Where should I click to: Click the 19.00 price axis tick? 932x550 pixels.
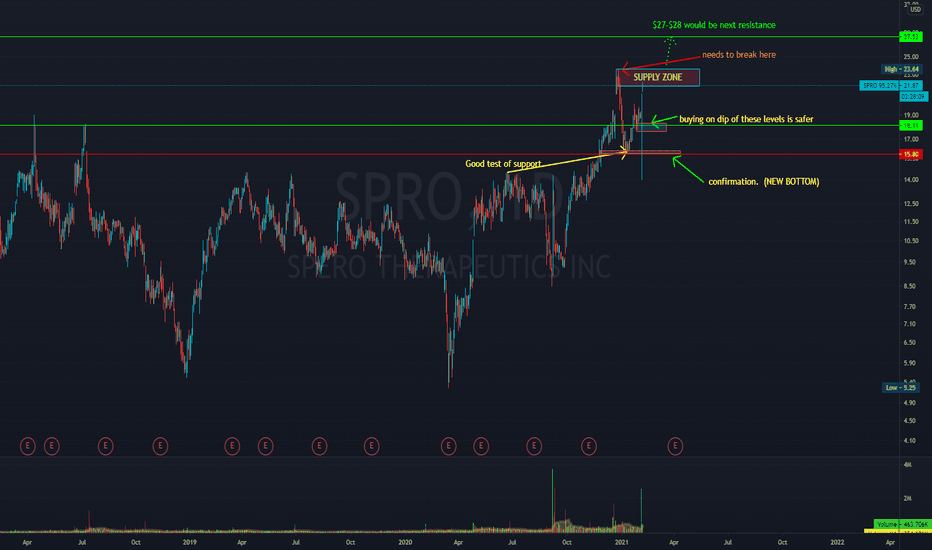tap(911, 115)
